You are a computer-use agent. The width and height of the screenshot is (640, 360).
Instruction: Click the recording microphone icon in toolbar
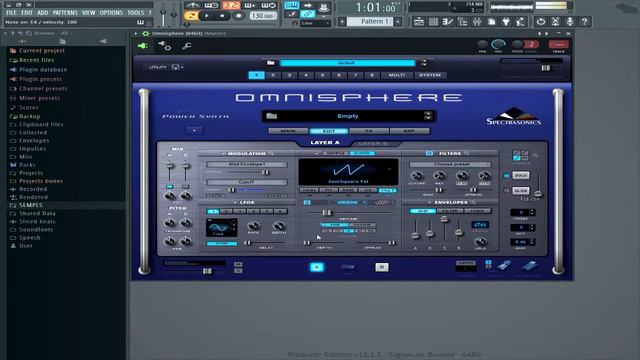tap(570, 22)
